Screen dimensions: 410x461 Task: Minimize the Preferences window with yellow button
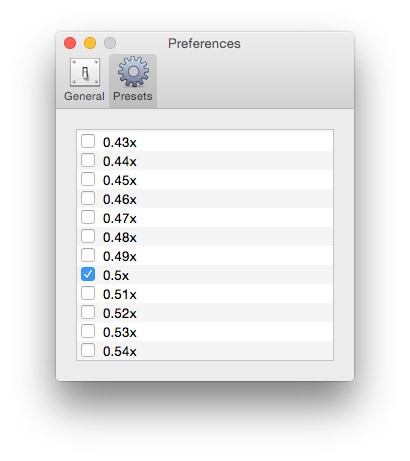coord(90,43)
